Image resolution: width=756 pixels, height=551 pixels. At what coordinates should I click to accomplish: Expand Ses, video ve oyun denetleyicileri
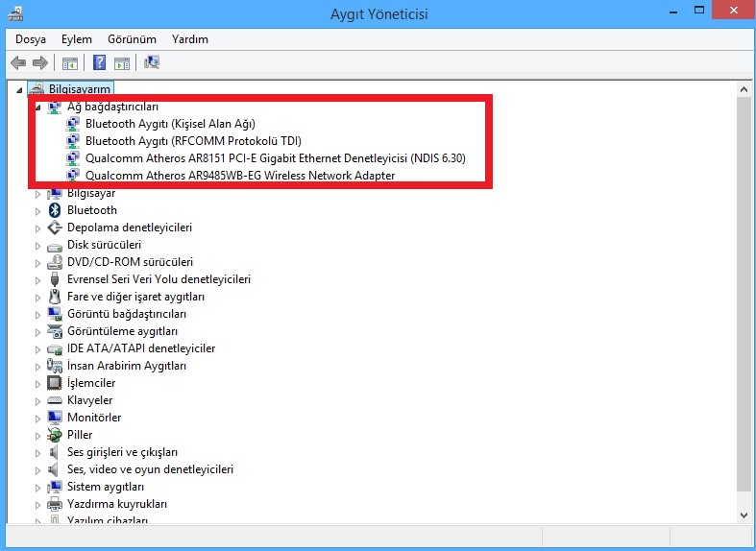(37, 470)
